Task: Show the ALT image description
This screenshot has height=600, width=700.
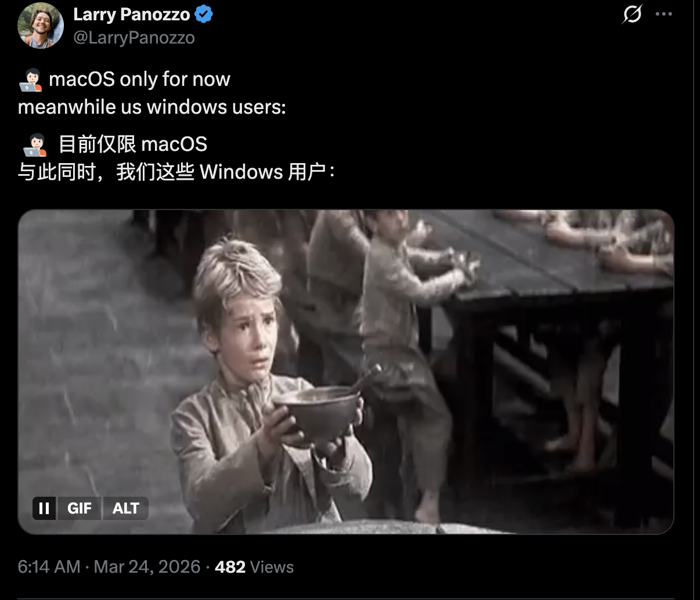Action: (126, 508)
